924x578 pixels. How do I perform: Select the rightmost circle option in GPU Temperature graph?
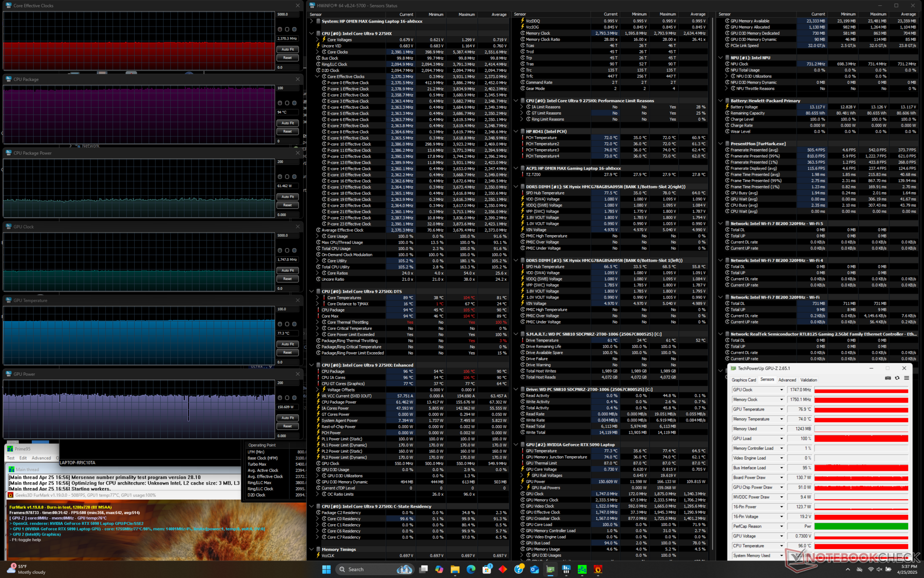tap(295, 324)
